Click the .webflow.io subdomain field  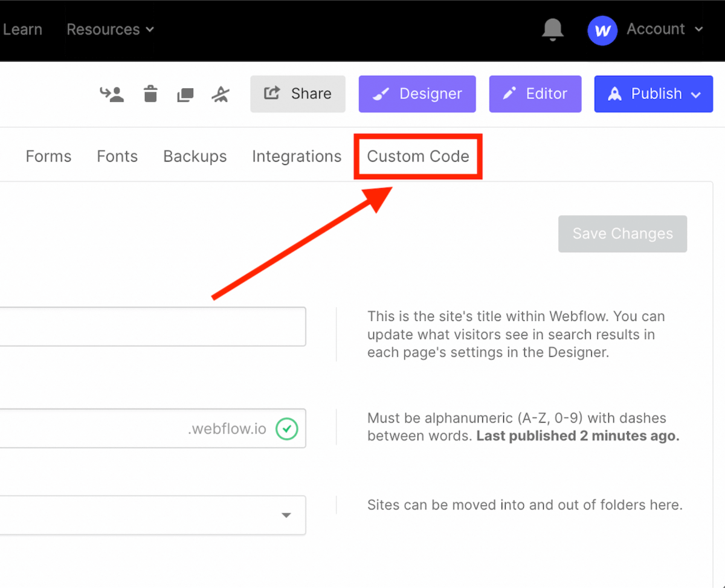(152, 428)
